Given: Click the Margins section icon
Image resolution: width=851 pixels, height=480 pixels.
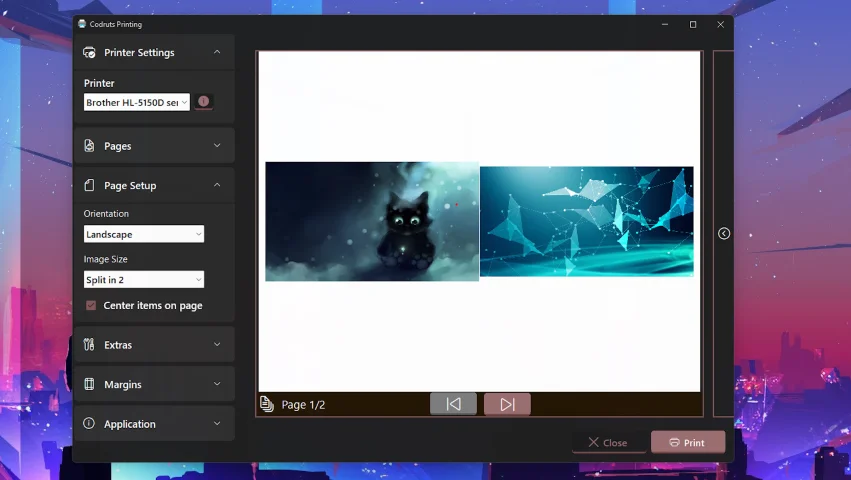Looking at the screenshot, I should tap(89, 385).
